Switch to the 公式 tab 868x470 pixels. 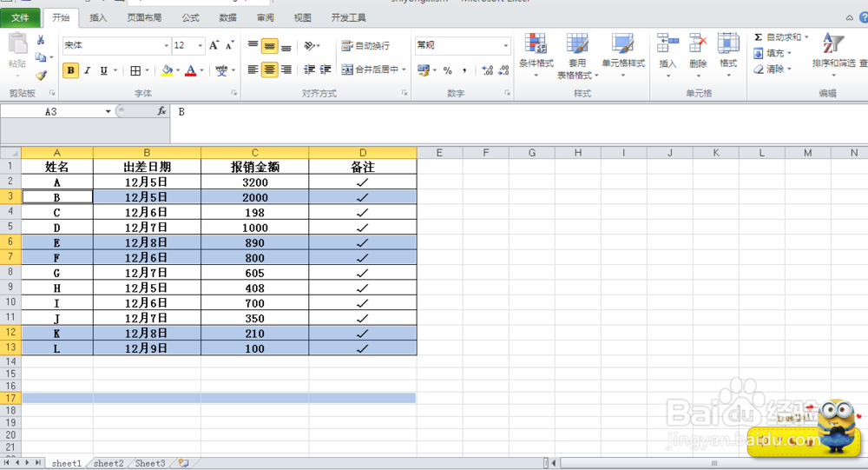190,17
